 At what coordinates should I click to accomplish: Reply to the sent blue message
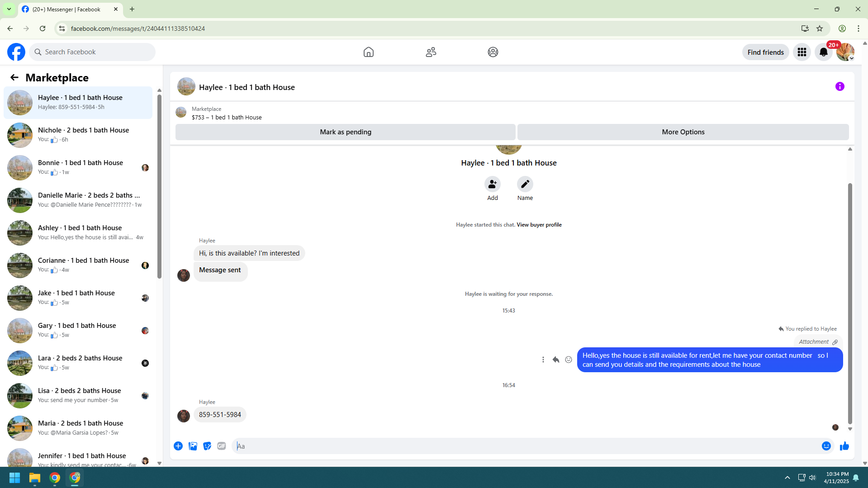coord(556,360)
